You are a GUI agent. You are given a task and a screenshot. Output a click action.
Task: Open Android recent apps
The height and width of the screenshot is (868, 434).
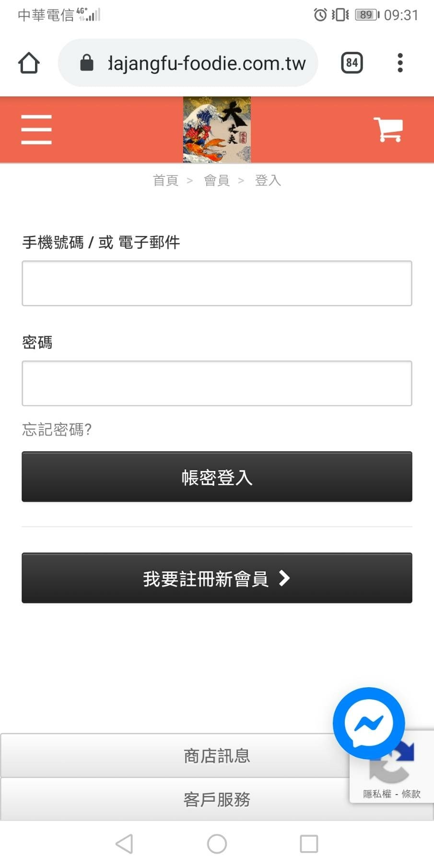click(309, 844)
